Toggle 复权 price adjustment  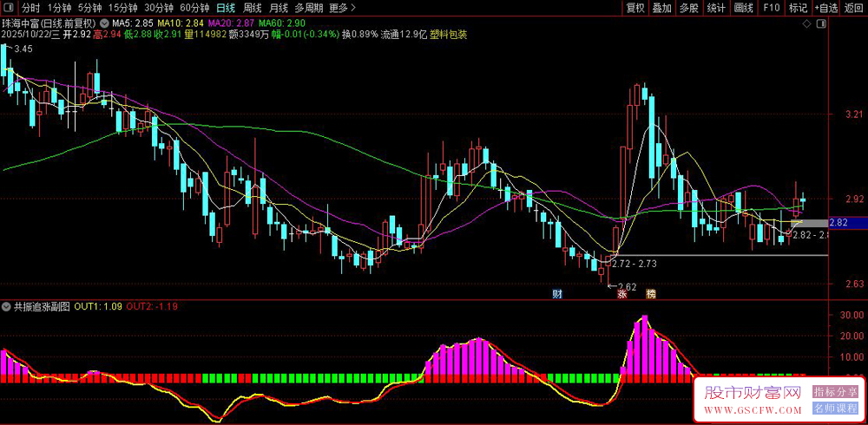click(x=635, y=8)
